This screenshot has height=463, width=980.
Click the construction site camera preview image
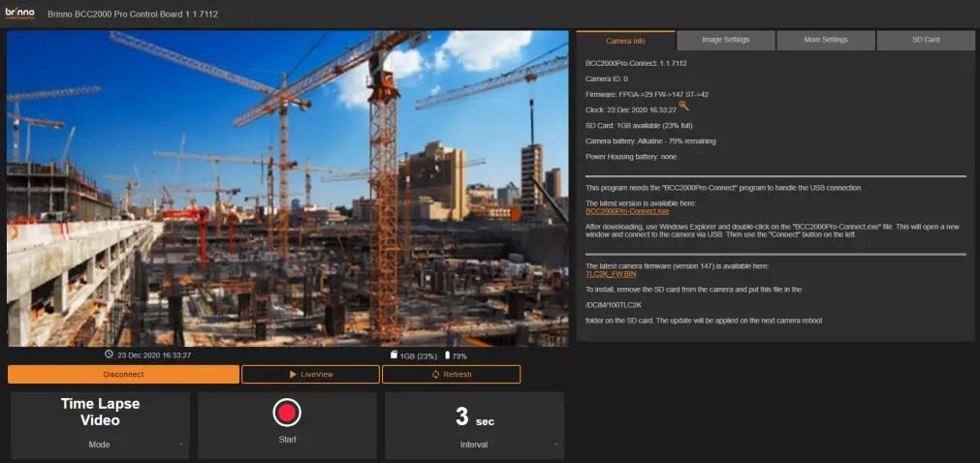pyautogui.click(x=288, y=188)
